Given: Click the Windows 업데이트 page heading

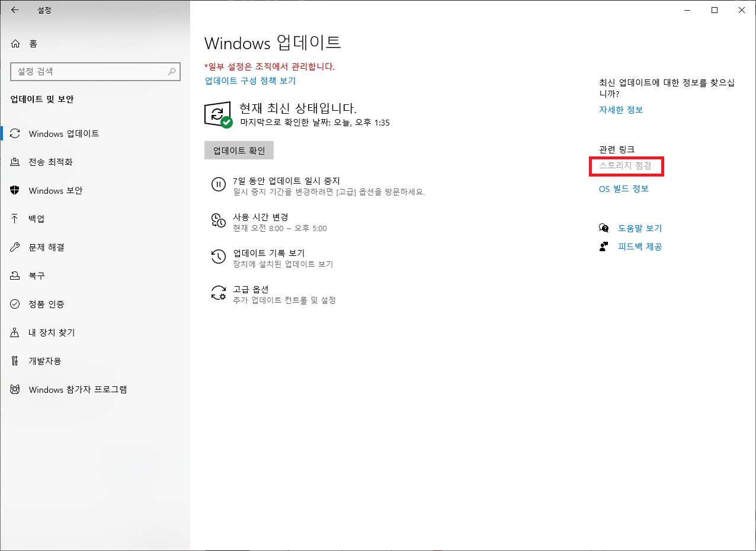Looking at the screenshot, I should (273, 43).
